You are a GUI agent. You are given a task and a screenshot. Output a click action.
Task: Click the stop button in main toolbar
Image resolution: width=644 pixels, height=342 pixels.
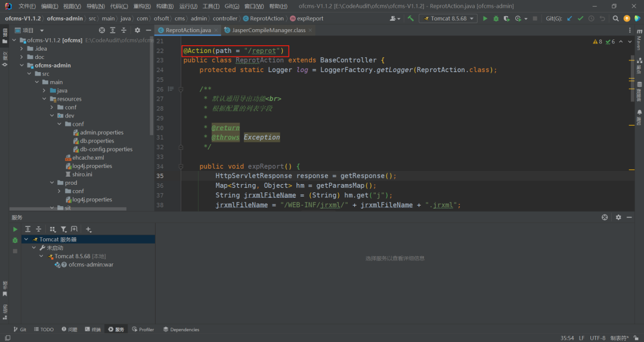[535, 18]
